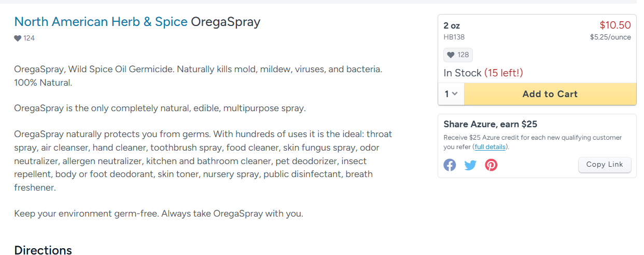Click the In Stock (15 left!) status
This screenshot has width=644, height=255.
483,73
